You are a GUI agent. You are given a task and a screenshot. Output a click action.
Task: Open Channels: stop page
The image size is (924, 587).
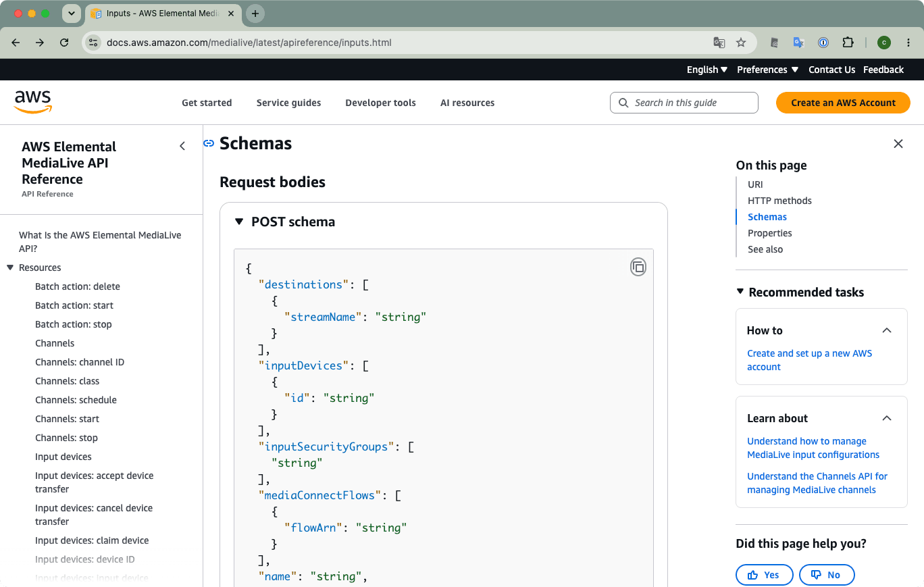click(x=66, y=438)
